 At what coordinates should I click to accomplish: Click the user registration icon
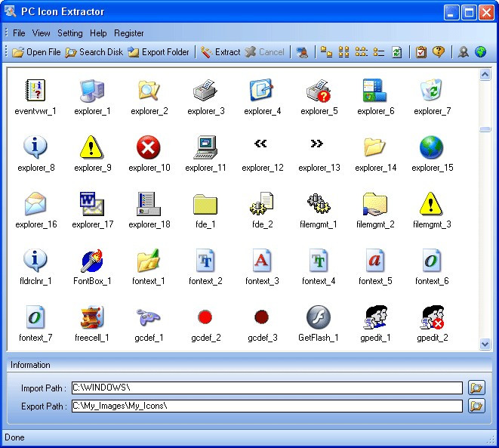(463, 52)
